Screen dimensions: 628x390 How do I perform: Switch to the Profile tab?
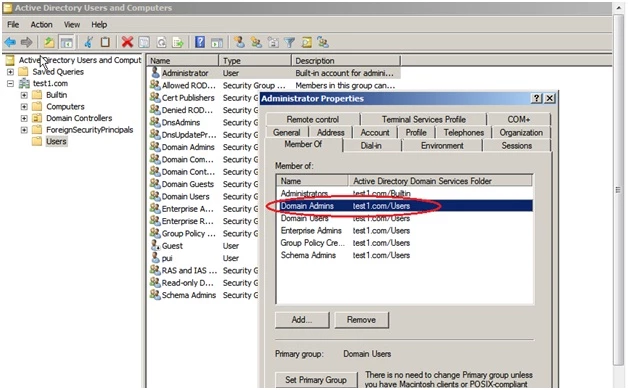pos(416,133)
